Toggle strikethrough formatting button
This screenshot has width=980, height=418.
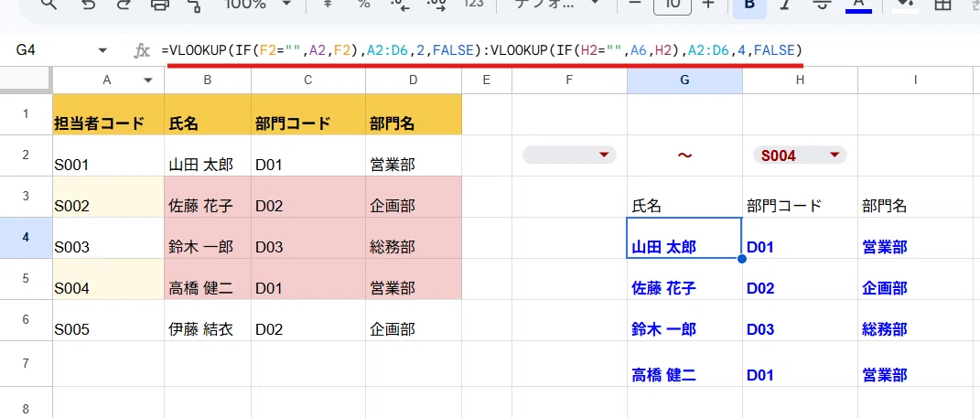click(822, 5)
